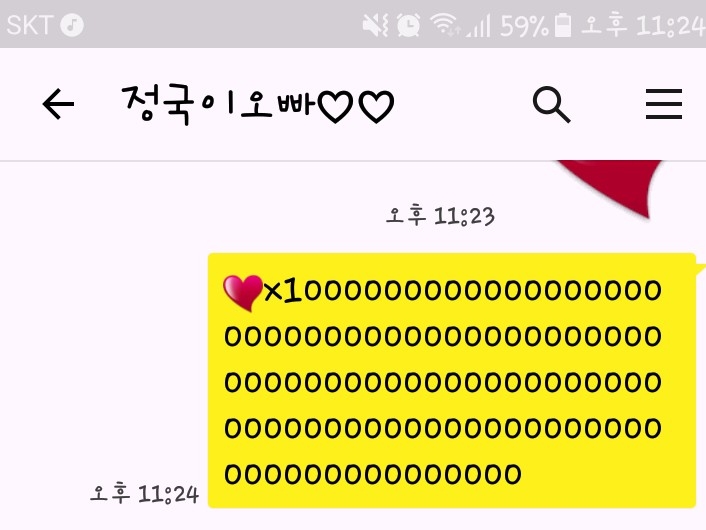Tap the cellular signal bars icon
This screenshot has height=530, width=706.
[478, 26]
